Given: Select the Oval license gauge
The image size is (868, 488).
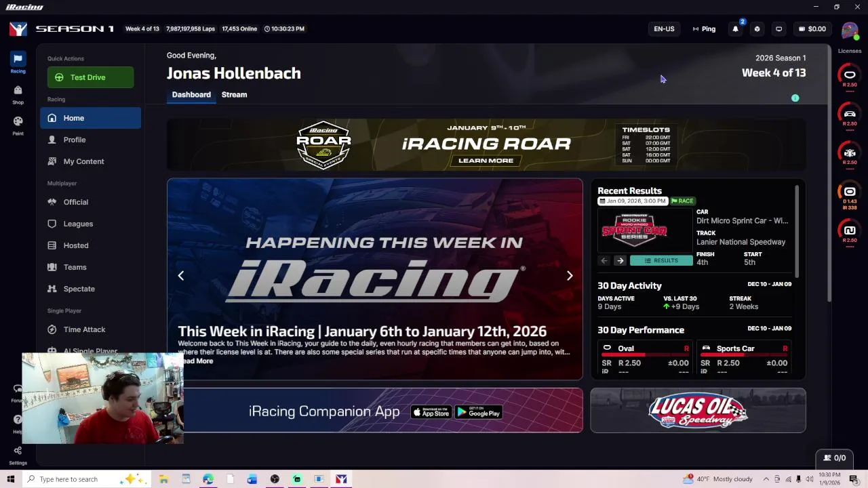Looking at the screenshot, I should [850, 77].
